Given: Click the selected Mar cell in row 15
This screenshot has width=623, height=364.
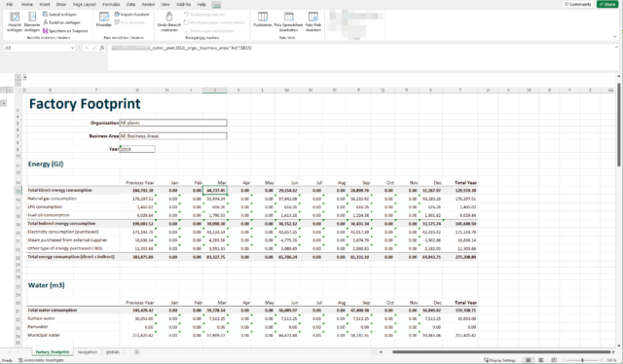Looking at the screenshot, I should tap(215, 191).
